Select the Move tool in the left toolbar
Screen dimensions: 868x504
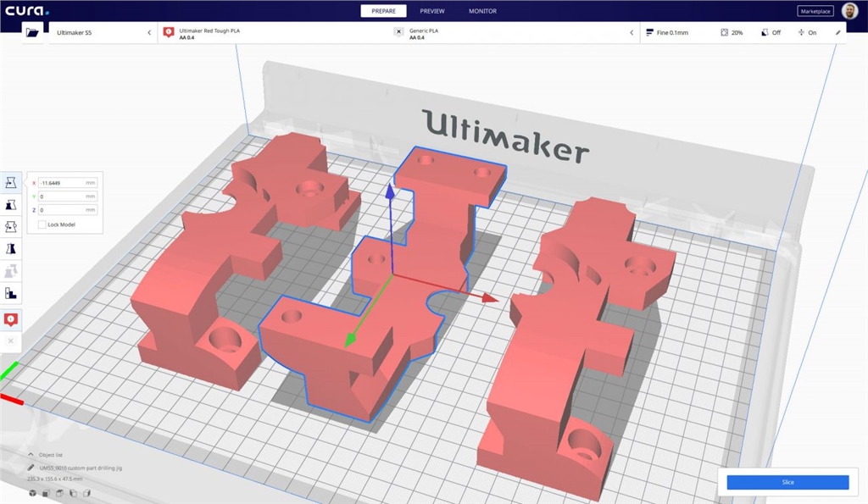[x=12, y=182]
